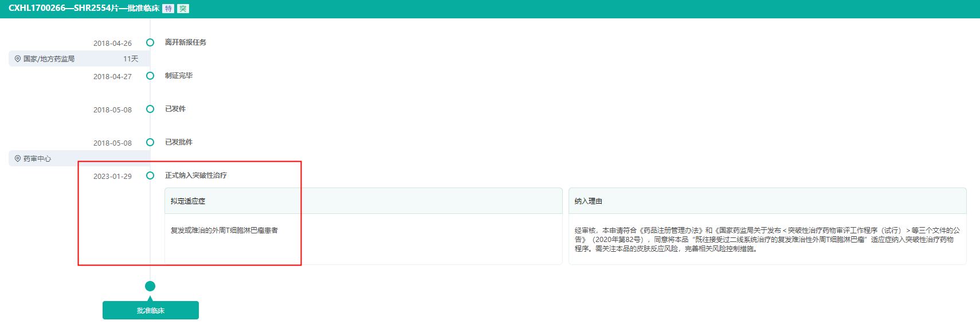Click the date 2023-01-29
This screenshot has height=328, width=980.
pyautogui.click(x=112, y=176)
